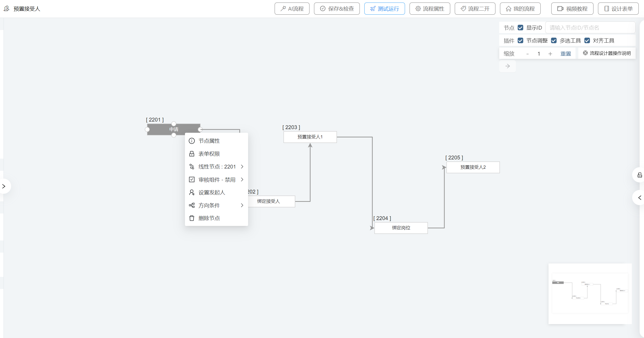Screen dimensions: 644x338
Task: Click the 测试运行 paper plane icon
Action: [373, 9]
